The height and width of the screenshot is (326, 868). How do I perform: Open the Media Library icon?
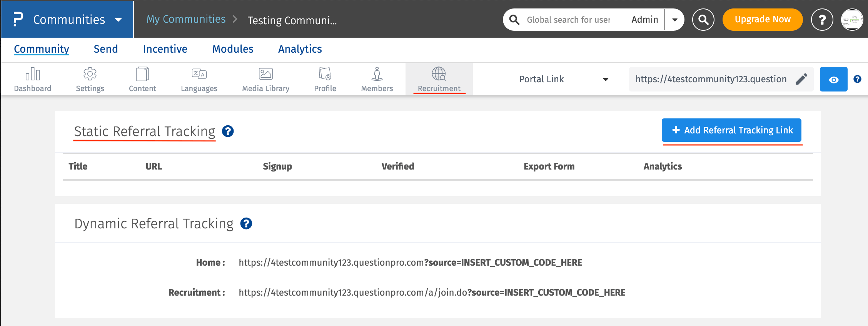click(265, 74)
